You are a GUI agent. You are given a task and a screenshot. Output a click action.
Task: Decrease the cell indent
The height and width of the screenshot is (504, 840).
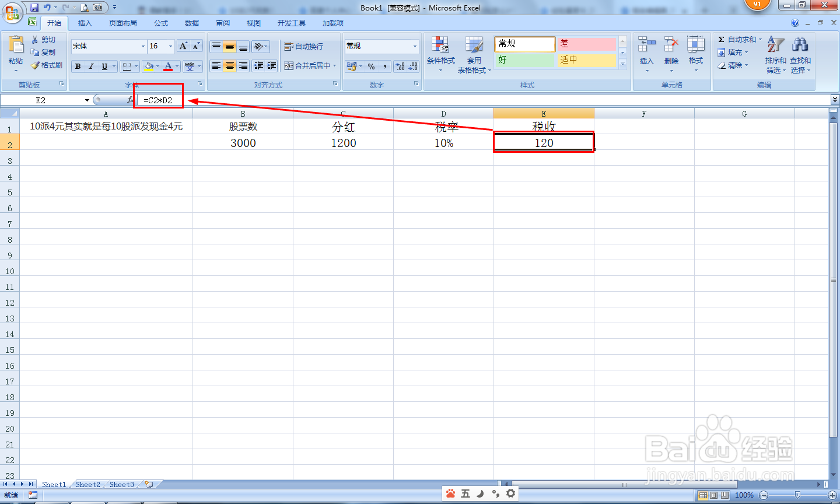click(258, 66)
